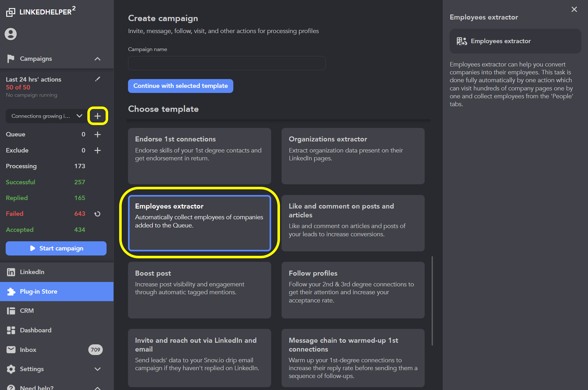
Task: Go to the CRM section
Action: tap(27, 311)
